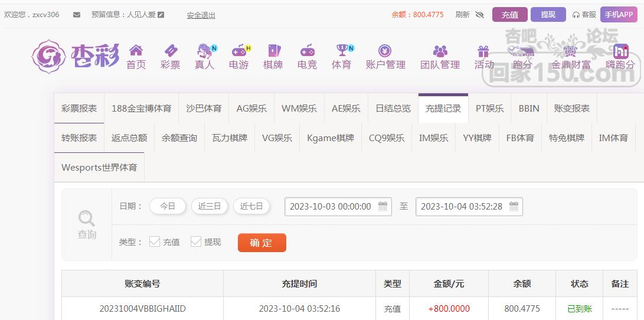
Task: Open the 电游 gamepad icon
Action: (x=239, y=51)
